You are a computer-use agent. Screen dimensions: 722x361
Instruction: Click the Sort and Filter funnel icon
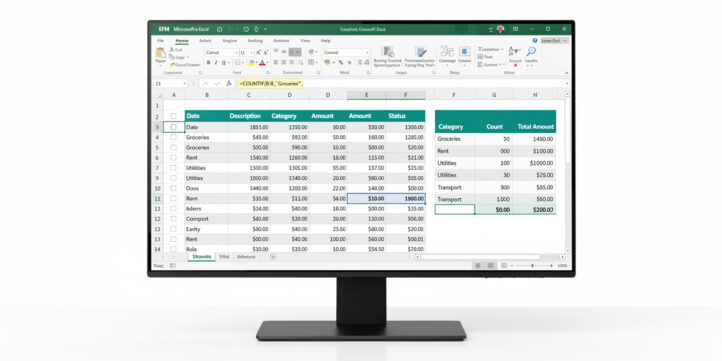click(x=514, y=52)
